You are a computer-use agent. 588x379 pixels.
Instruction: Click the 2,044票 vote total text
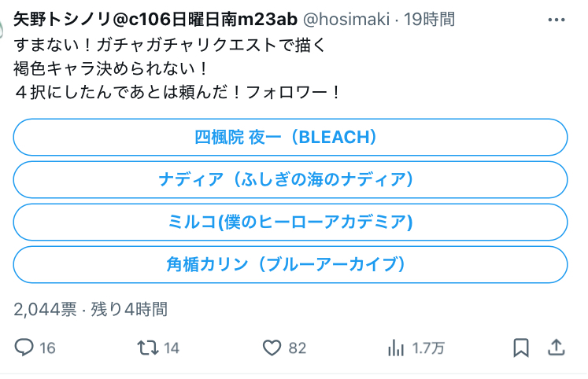point(45,309)
